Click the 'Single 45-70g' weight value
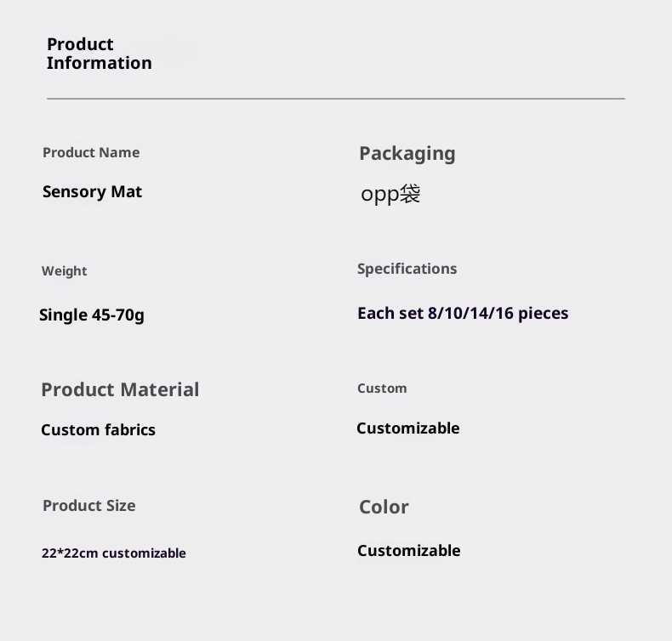The width and height of the screenshot is (672, 641). 92,315
